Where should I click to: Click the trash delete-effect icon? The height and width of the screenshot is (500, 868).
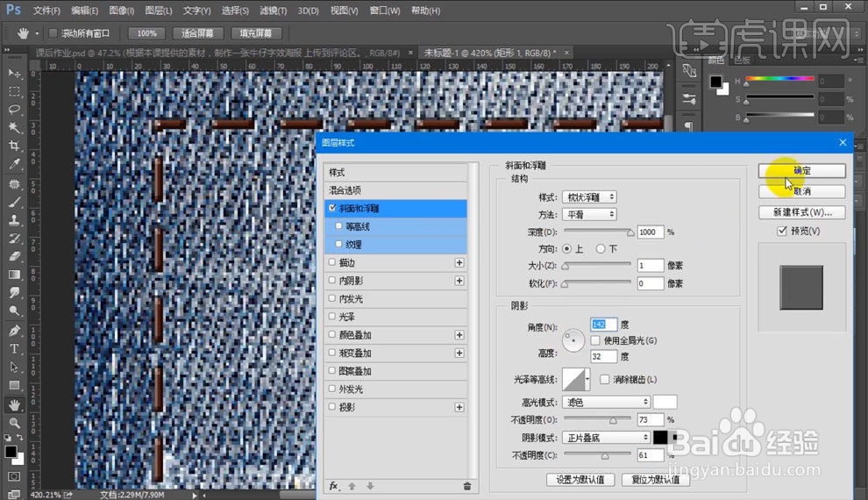click(x=467, y=486)
